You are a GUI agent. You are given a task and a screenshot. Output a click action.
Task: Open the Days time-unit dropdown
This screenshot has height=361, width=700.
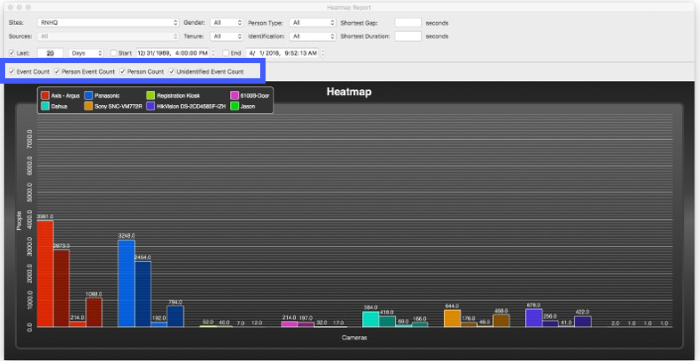[x=86, y=53]
